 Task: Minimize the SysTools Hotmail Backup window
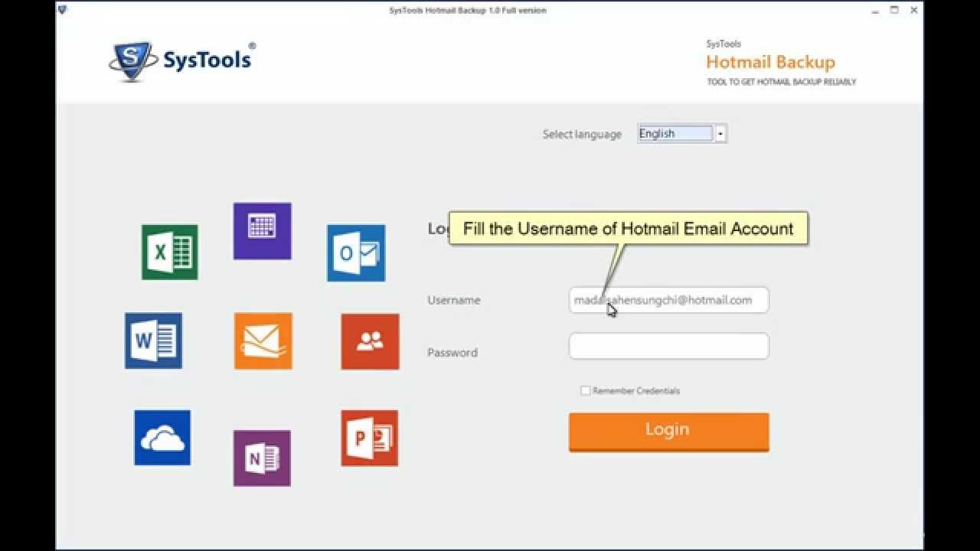875,11
